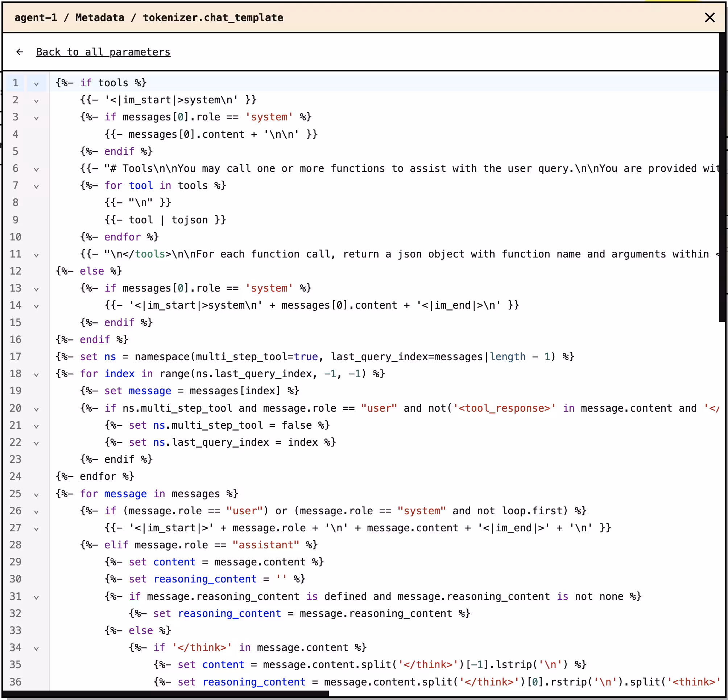
Task: Toggle fold arrow on line 27
Action: click(36, 529)
